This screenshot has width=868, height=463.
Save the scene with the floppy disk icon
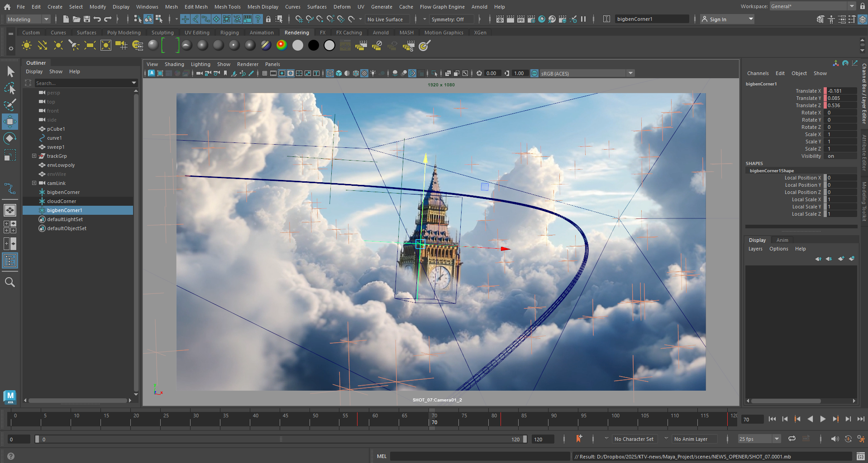(x=87, y=19)
